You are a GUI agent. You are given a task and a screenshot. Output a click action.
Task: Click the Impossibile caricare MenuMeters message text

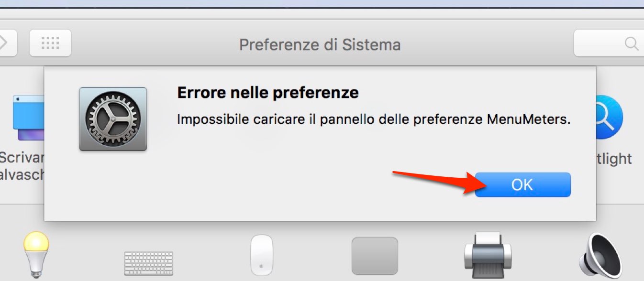click(x=374, y=119)
